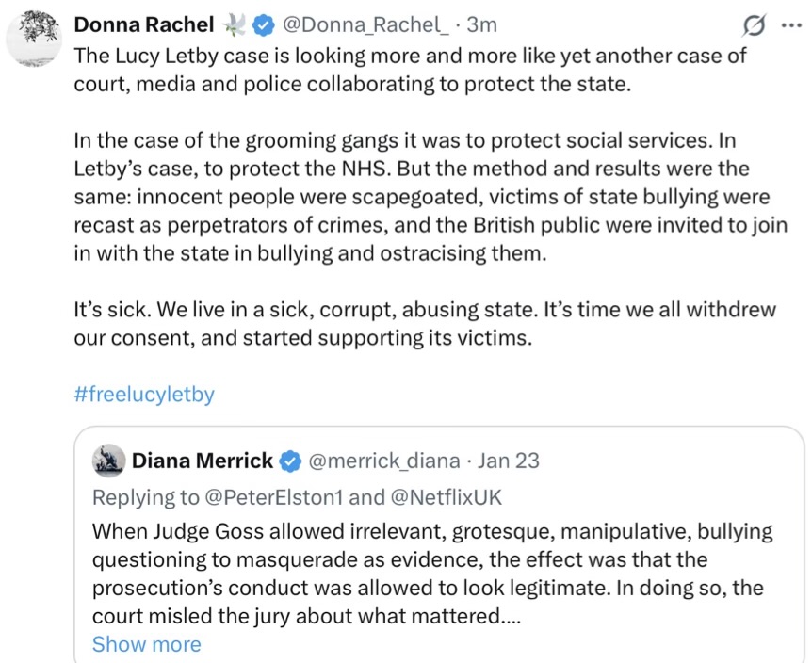The width and height of the screenshot is (812, 663).
Task: Click the dove emoji after Donna Rachel
Action: pyautogui.click(x=232, y=24)
